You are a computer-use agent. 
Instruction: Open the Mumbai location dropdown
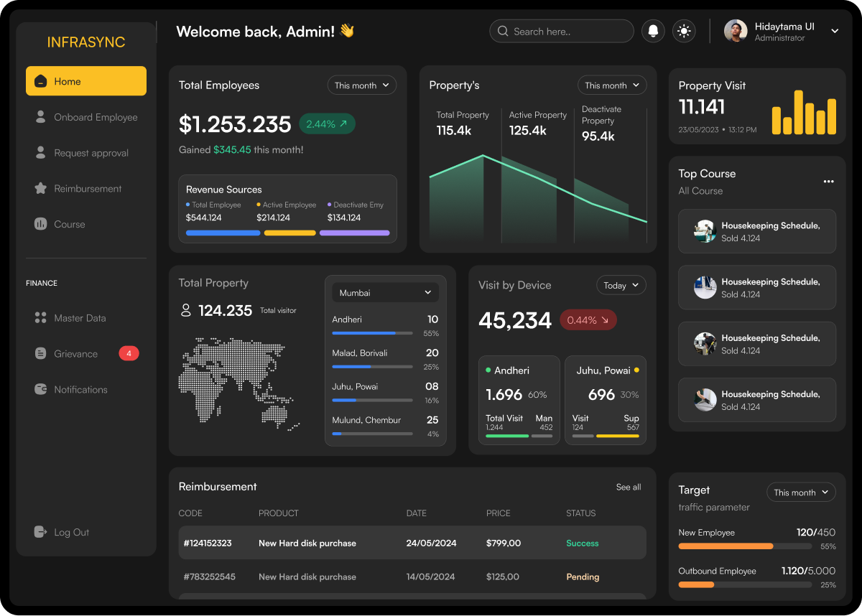(x=385, y=292)
